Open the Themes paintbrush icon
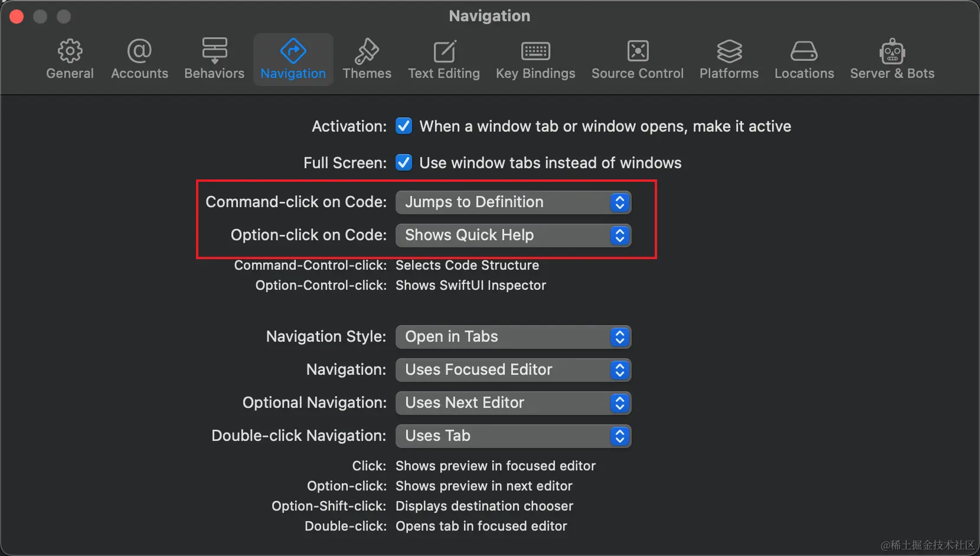Viewport: 980px width, 556px height. click(x=367, y=51)
